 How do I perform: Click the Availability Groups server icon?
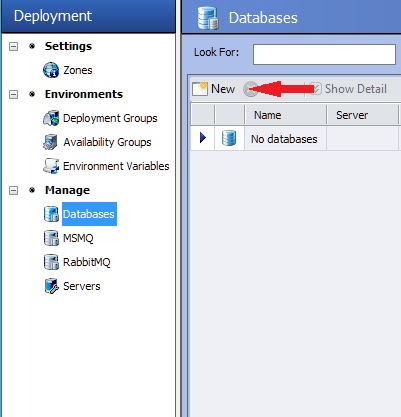pos(51,142)
